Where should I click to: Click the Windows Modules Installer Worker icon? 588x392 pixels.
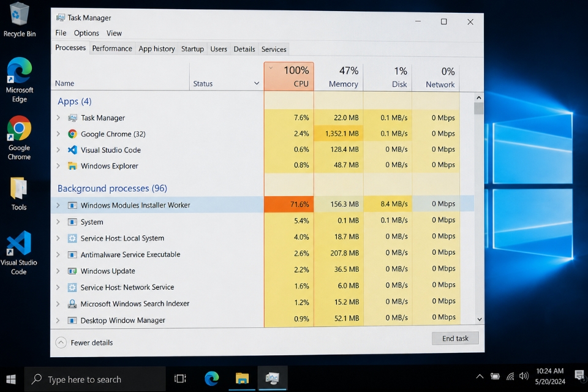click(72, 205)
